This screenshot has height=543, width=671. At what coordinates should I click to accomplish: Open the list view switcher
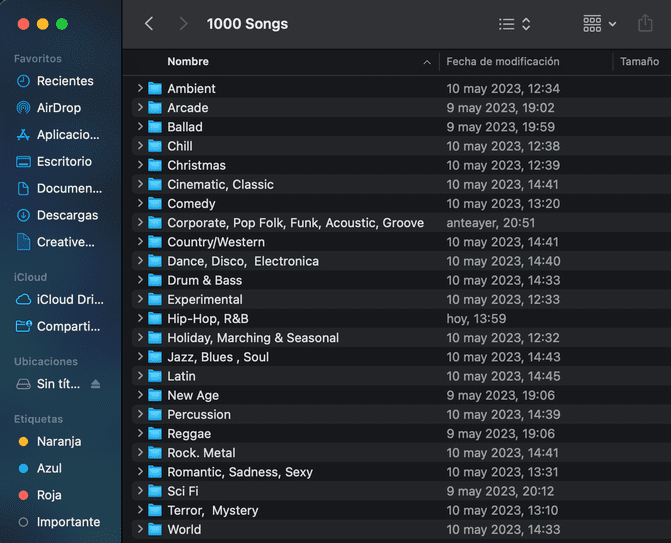[x=514, y=24]
